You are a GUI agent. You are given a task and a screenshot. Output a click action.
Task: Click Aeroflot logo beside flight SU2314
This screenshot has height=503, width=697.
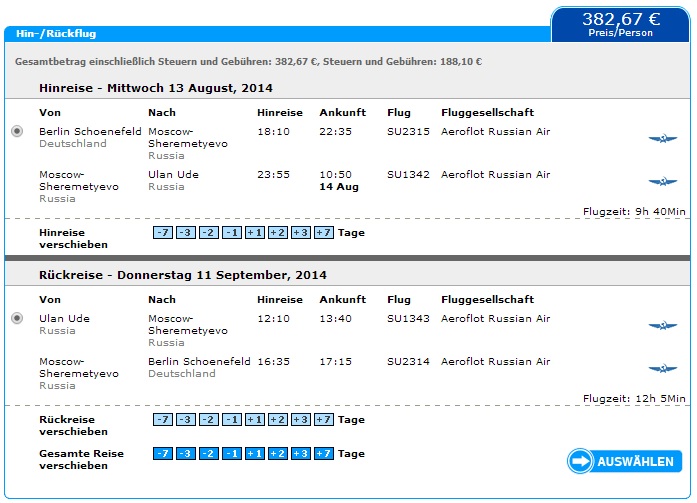tap(663, 368)
